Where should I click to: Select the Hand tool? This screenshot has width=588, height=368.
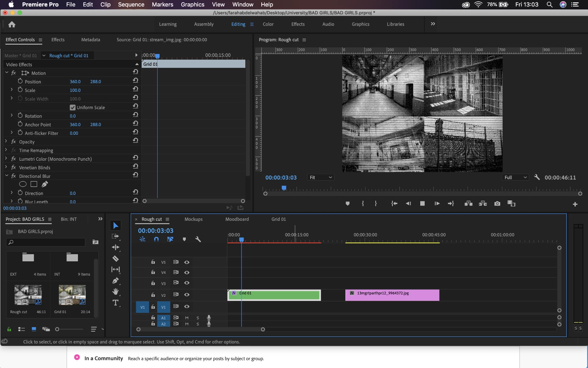115,292
